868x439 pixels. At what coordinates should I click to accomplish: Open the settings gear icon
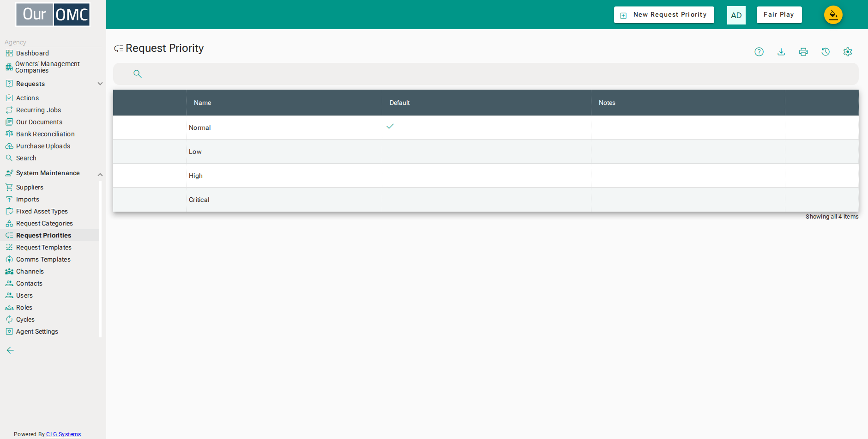[x=848, y=52]
